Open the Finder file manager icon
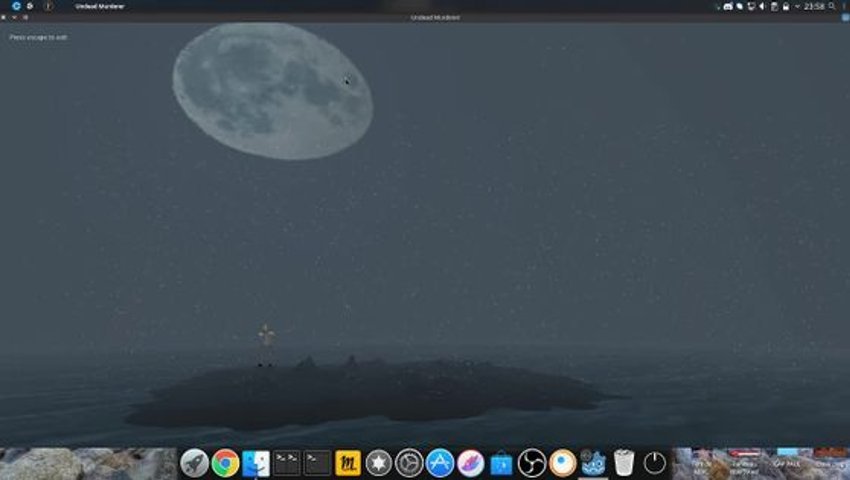 pos(256,463)
